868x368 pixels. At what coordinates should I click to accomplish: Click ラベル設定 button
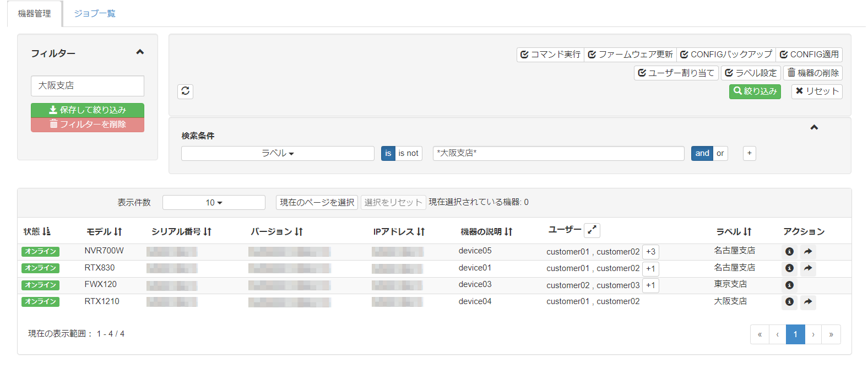tap(751, 73)
